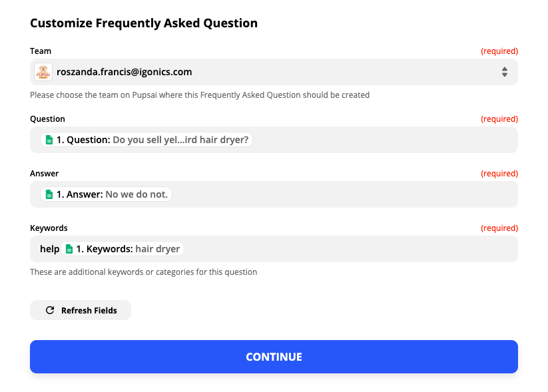Click the Keywords field label
Image resolution: width=548 pixels, height=392 pixels.
click(x=49, y=228)
